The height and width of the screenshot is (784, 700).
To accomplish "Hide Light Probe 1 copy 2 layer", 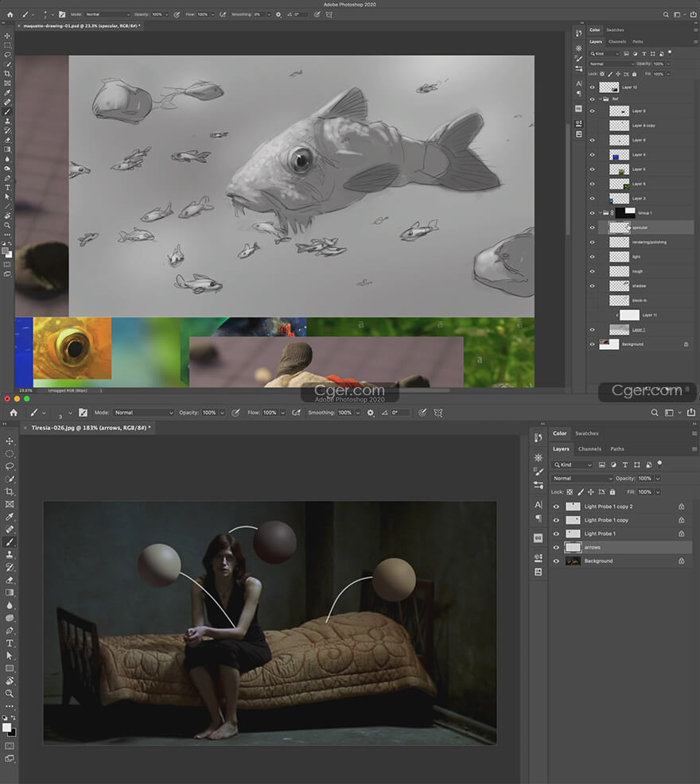I will coord(556,506).
